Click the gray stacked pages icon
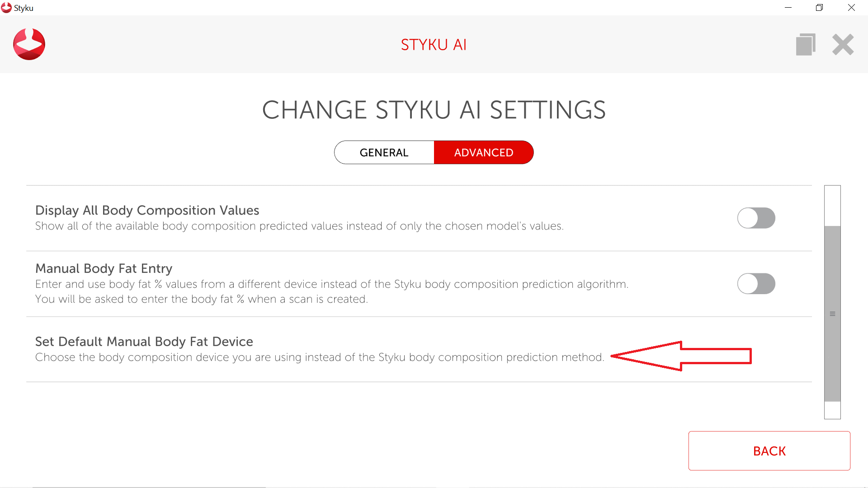The width and height of the screenshot is (868, 488). pyautogui.click(x=806, y=44)
